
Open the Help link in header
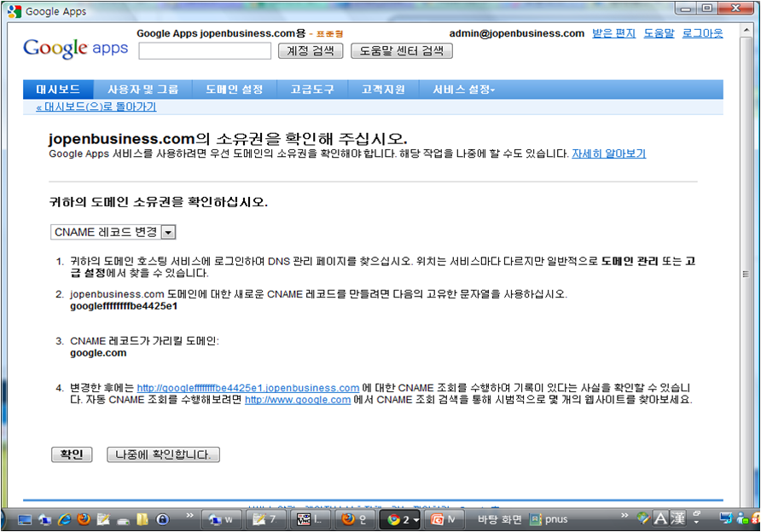659,33
